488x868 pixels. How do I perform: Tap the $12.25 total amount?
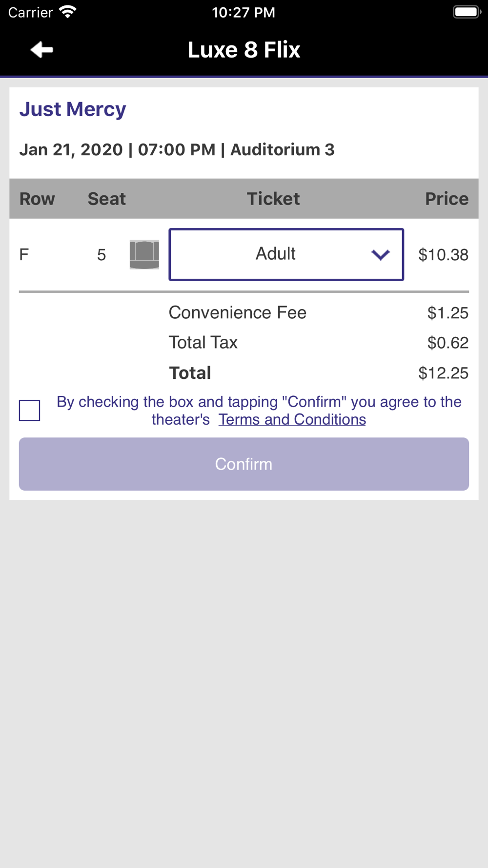[x=443, y=373]
